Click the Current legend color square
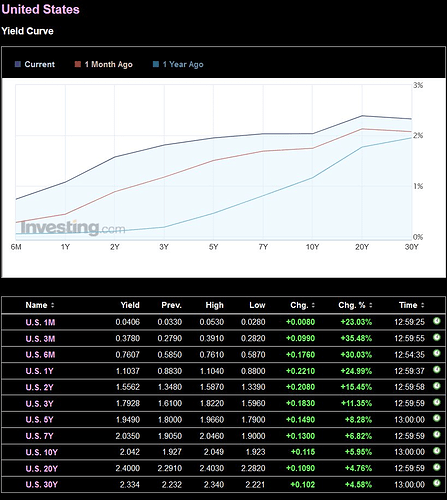Screen dimensions: 447x500 click(x=18, y=64)
